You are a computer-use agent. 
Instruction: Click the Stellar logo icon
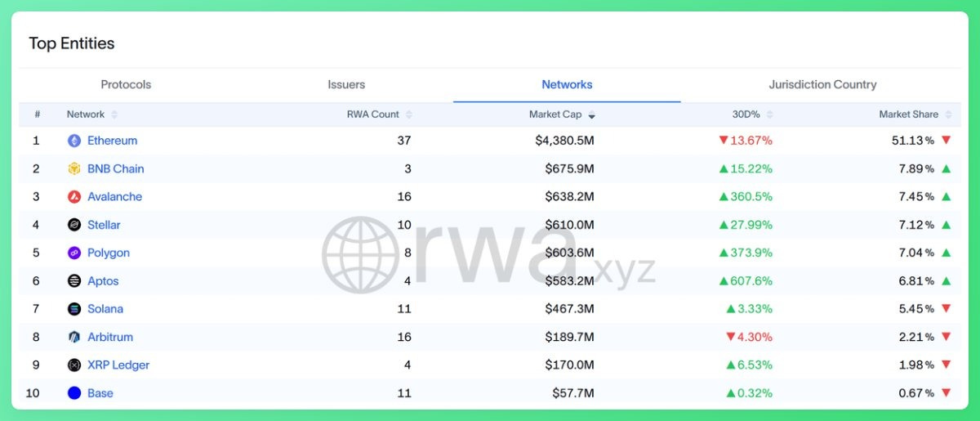[x=74, y=225]
